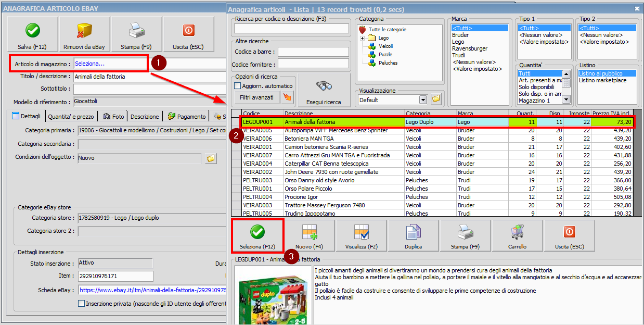This screenshot has width=644, height=325.
Task: Click the orange reset icon beside Filtri avanzati
Action: [287, 97]
